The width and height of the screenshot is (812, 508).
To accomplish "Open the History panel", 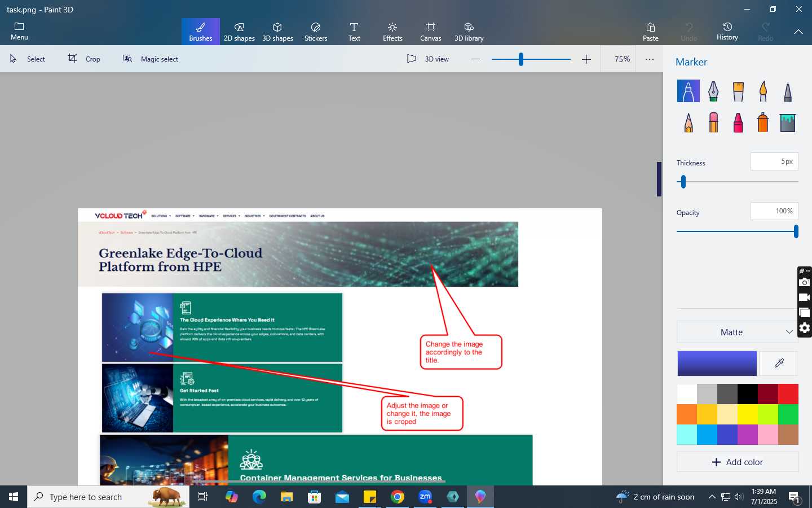I will (727, 32).
